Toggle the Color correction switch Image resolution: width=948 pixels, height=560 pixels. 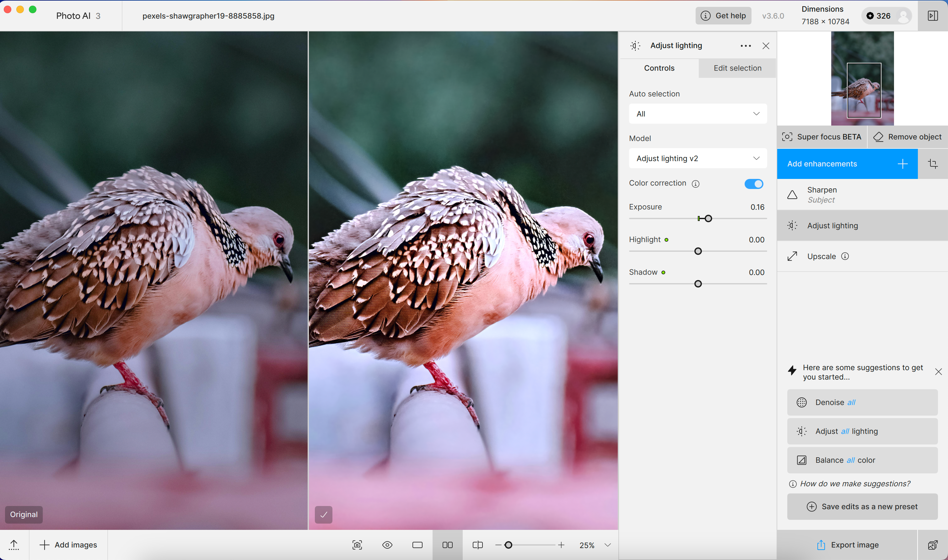coord(754,184)
